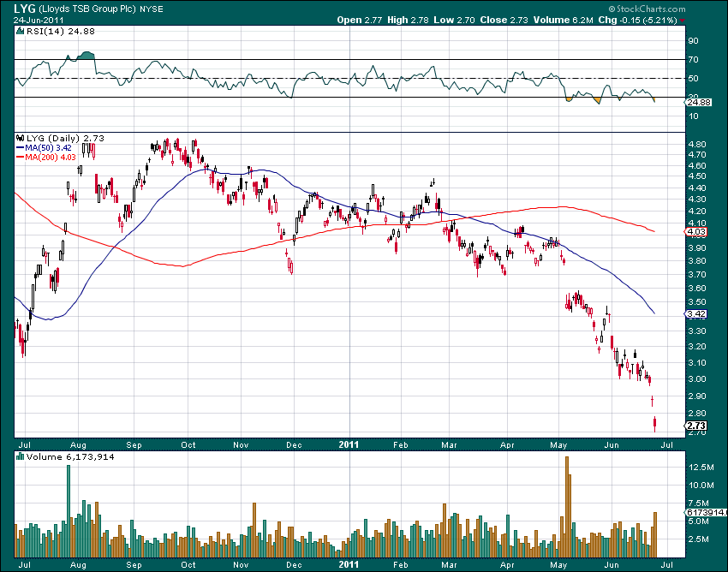728x572 pixels.
Task: Click the 12.5M volume axis label
Action: click(x=701, y=467)
